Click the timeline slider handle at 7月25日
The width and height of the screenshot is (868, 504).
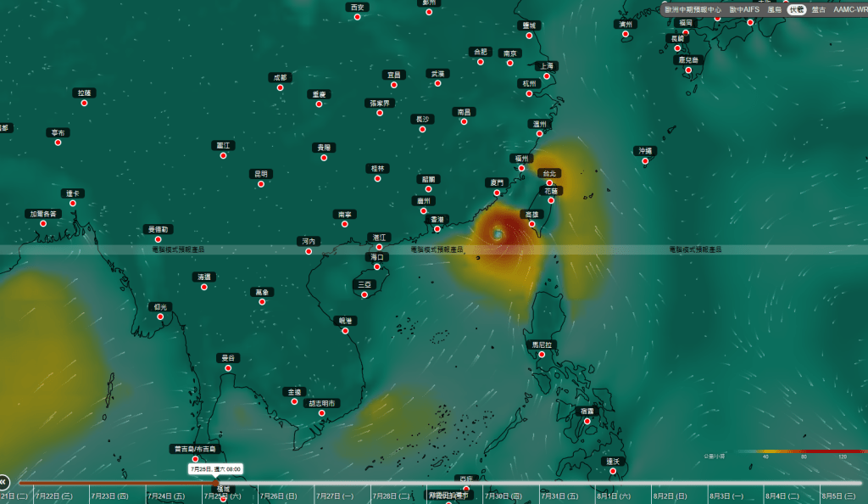click(x=215, y=483)
